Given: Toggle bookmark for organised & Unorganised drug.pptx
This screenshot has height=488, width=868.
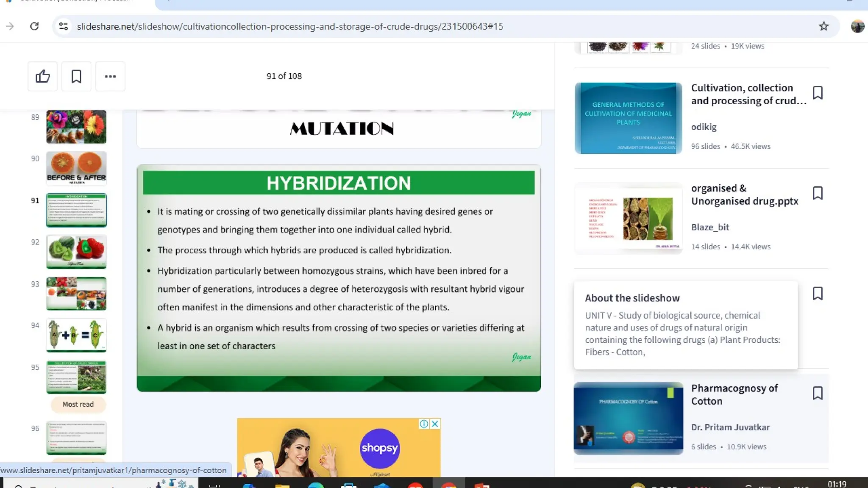Looking at the screenshot, I should click(818, 193).
